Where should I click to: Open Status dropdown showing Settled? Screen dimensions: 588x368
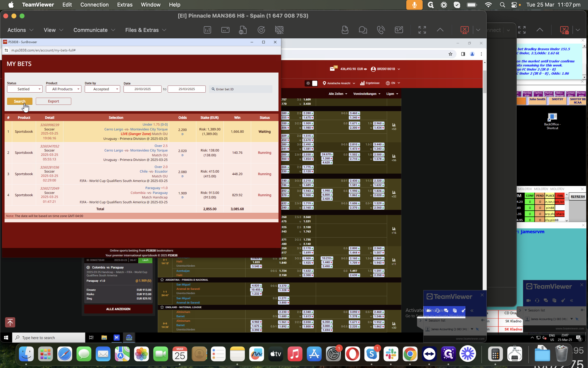point(25,89)
